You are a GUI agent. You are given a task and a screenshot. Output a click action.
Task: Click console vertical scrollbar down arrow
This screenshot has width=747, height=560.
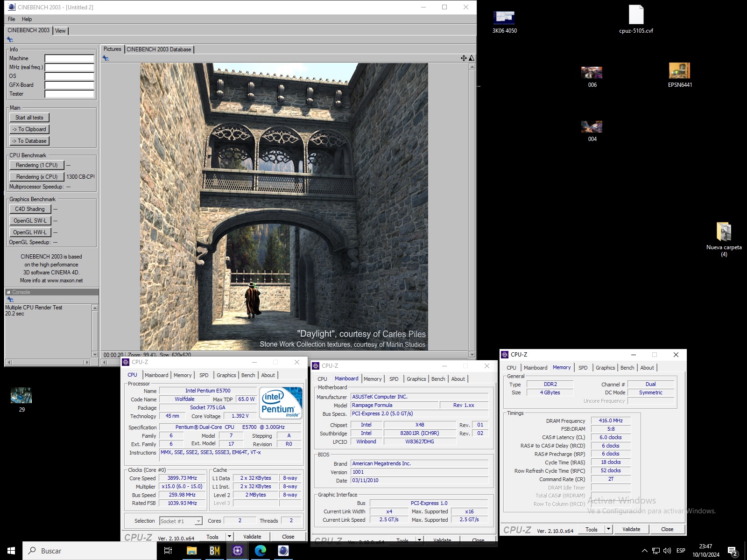[x=95, y=355]
